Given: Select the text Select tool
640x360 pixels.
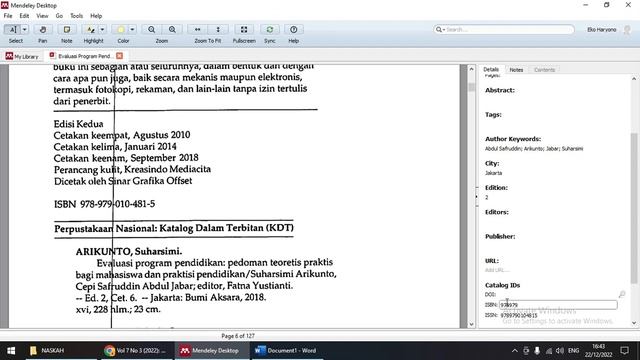Looking at the screenshot, I should coord(13,29).
